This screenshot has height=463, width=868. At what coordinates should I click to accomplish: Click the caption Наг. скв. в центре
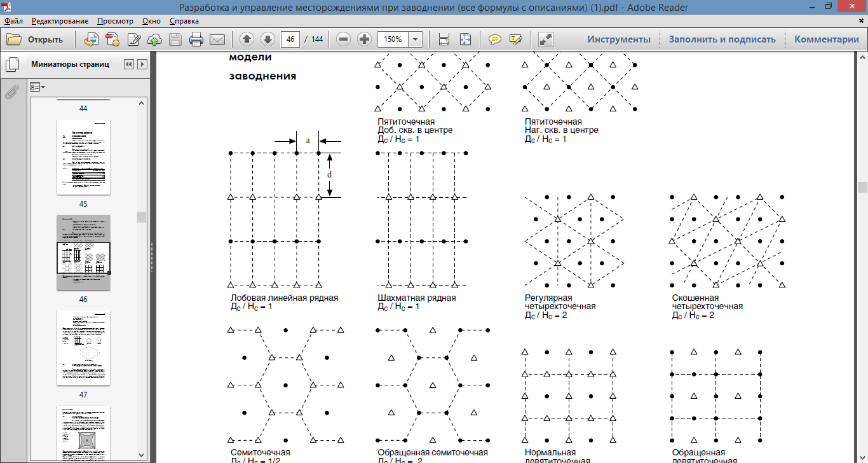click(x=562, y=130)
